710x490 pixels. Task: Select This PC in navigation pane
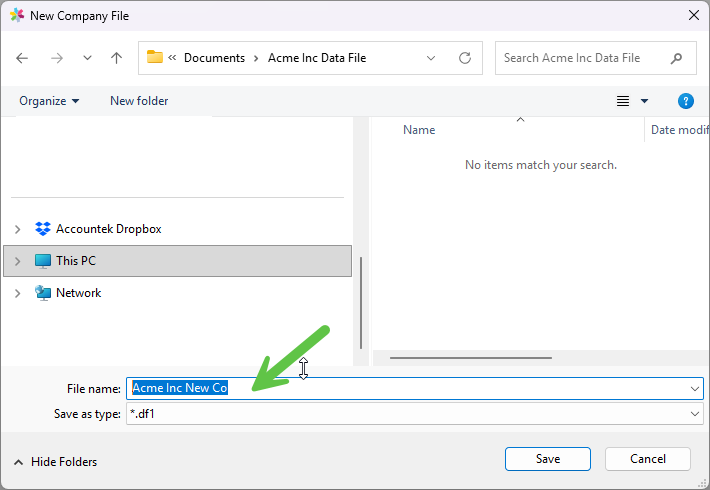(178, 261)
